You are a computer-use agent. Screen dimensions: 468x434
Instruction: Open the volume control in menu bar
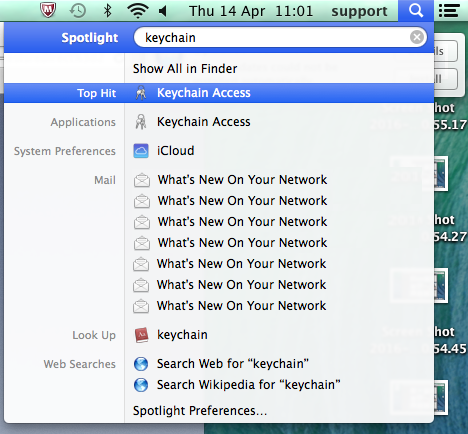[x=163, y=11]
